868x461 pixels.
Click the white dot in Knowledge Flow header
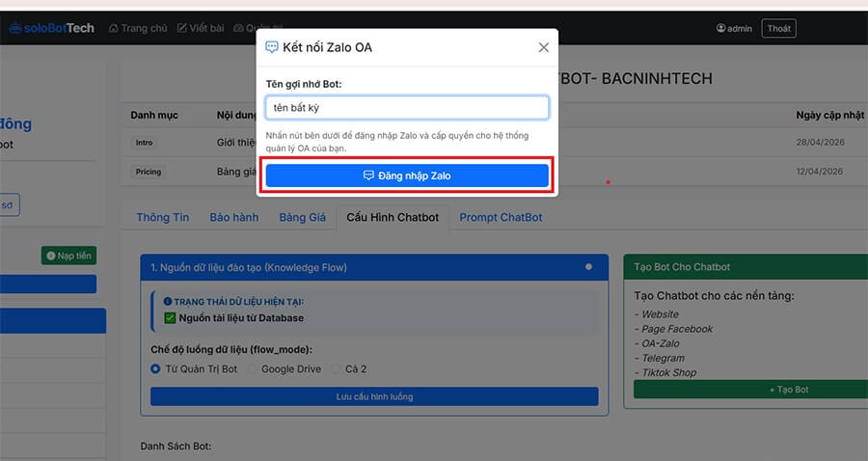click(x=588, y=267)
